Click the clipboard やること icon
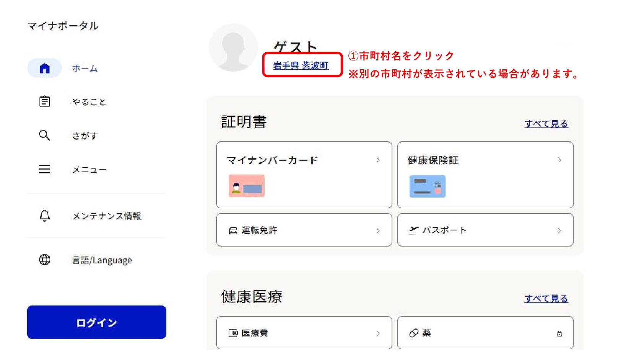Viewport: 644px width, 361px height. point(45,101)
